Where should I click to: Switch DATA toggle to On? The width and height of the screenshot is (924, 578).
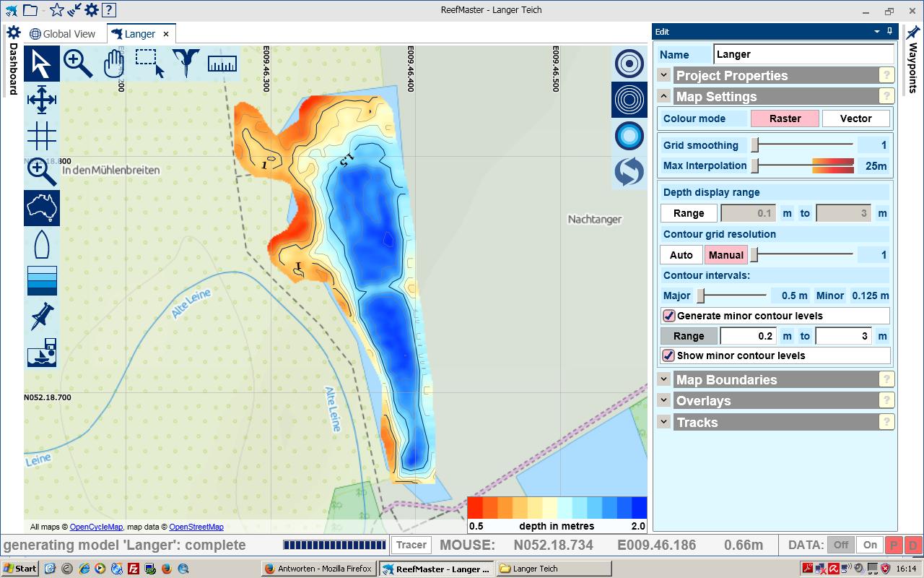pyautogui.click(x=870, y=545)
